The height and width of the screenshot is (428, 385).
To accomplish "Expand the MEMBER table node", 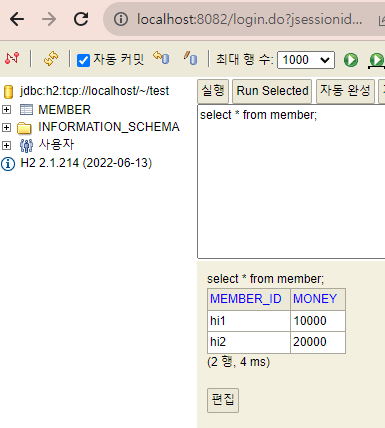I will (x=6, y=109).
